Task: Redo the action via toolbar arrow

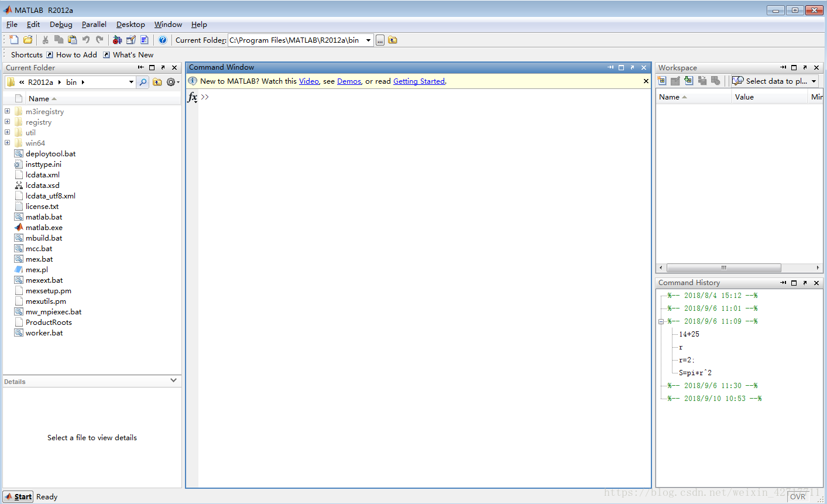Action: (99, 40)
